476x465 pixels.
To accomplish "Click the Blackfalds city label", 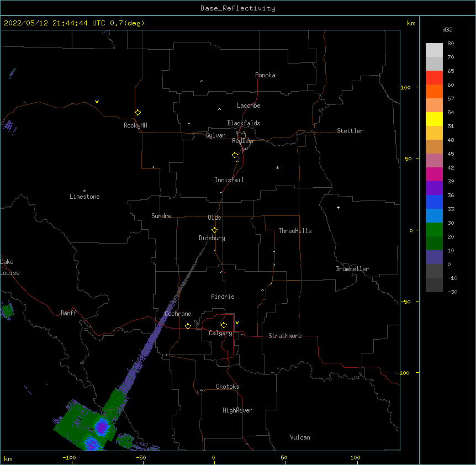I will click(244, 123).
